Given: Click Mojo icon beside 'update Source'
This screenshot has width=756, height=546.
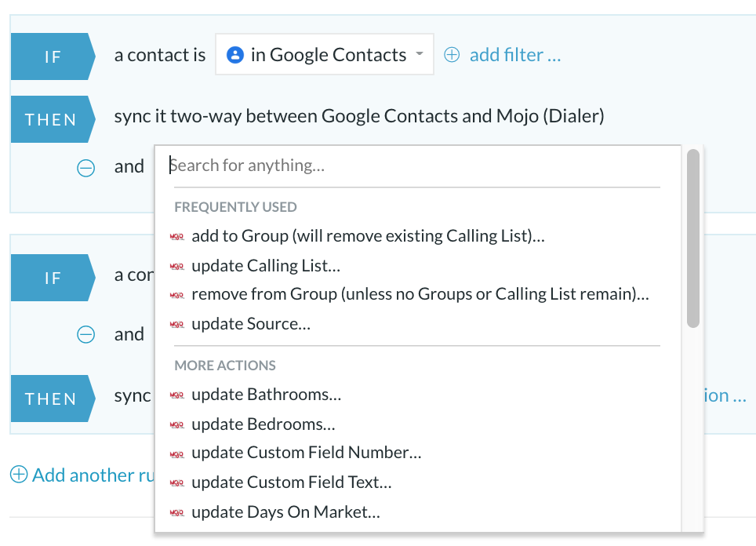Looking at the screenshot, I should (177, 325).
